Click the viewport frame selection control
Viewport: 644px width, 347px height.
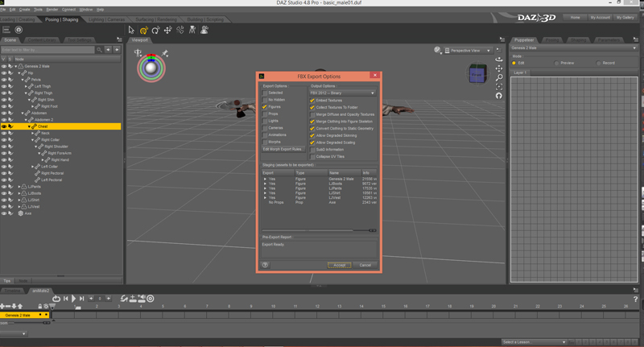[x=499, y=87]
